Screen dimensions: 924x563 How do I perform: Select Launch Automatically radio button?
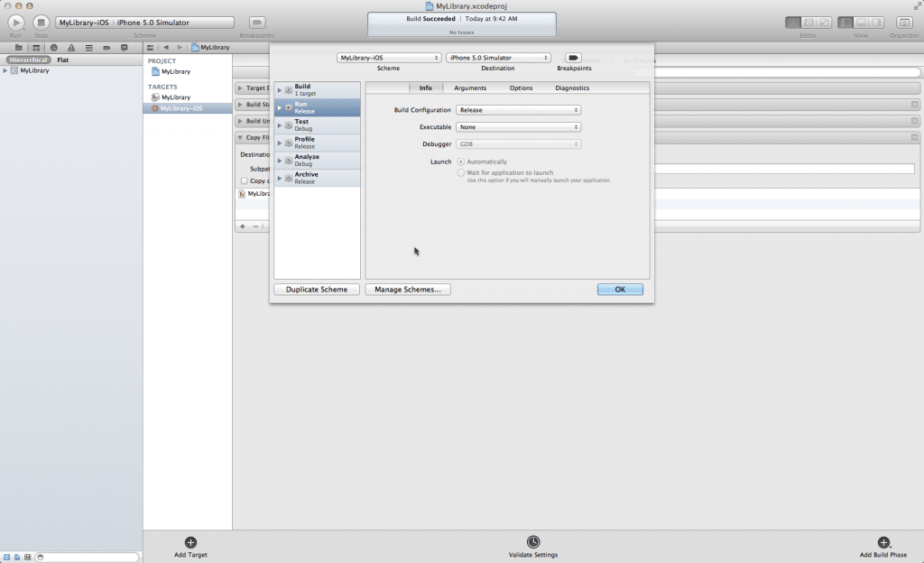point(461,162)
